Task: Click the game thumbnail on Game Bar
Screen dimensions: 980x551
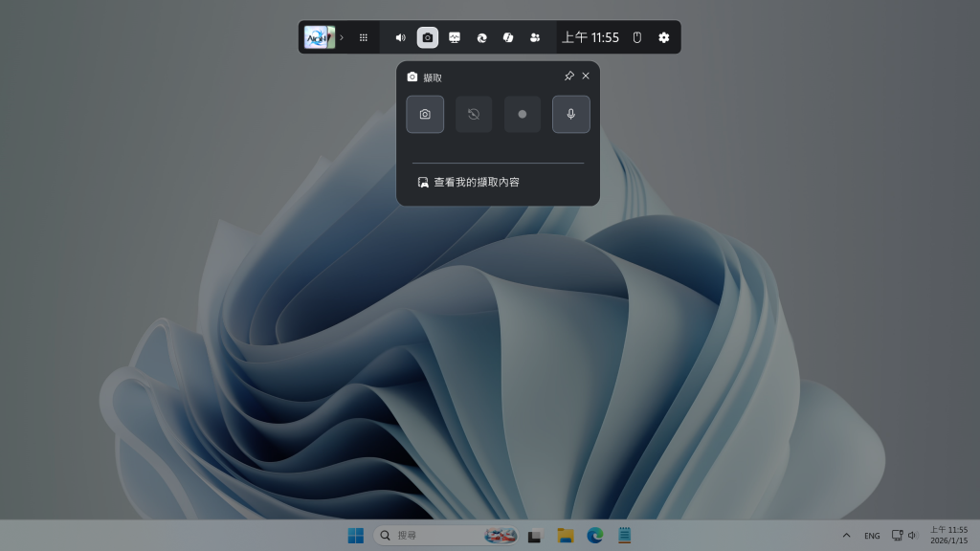Action: pyautogui.click(x=319, y=37)
